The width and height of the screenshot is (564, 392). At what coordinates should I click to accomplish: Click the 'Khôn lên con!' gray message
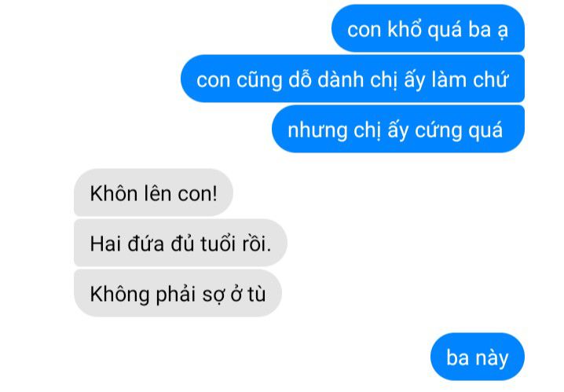pyautogui.click(x=154, y=192)
